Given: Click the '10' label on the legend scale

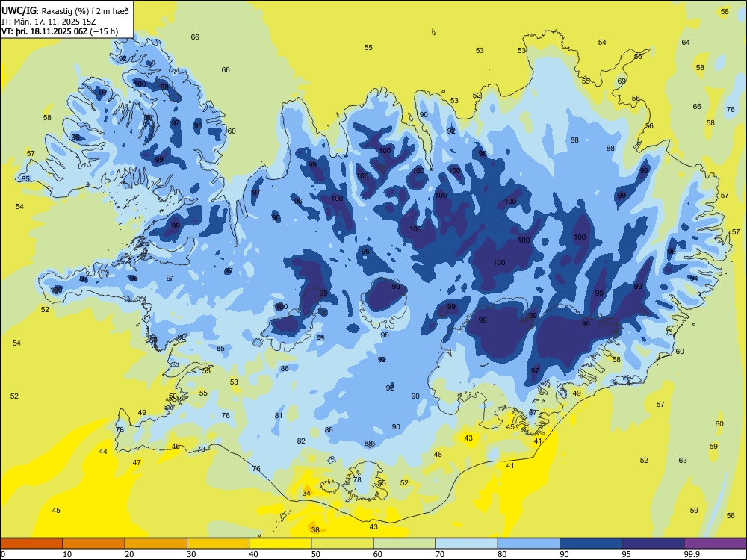Looking at the screenshot, I should click(x=67, y=554).
